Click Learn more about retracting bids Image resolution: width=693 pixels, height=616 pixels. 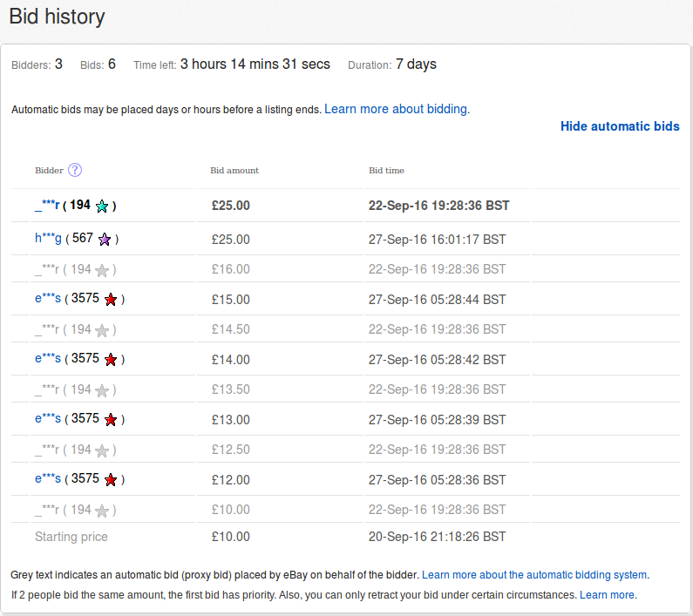pos(608,595)
